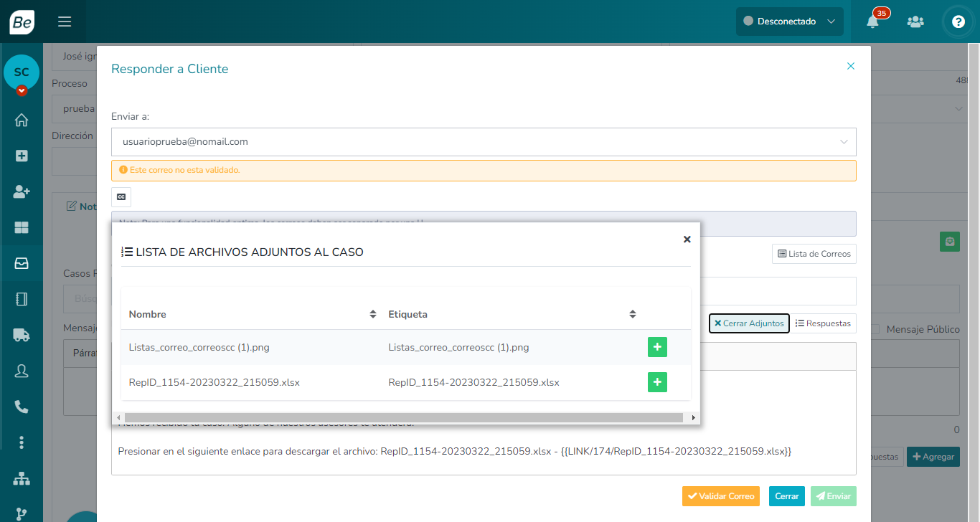
Task: Open the notebook sidebar icon
Action: pos(22,299)
